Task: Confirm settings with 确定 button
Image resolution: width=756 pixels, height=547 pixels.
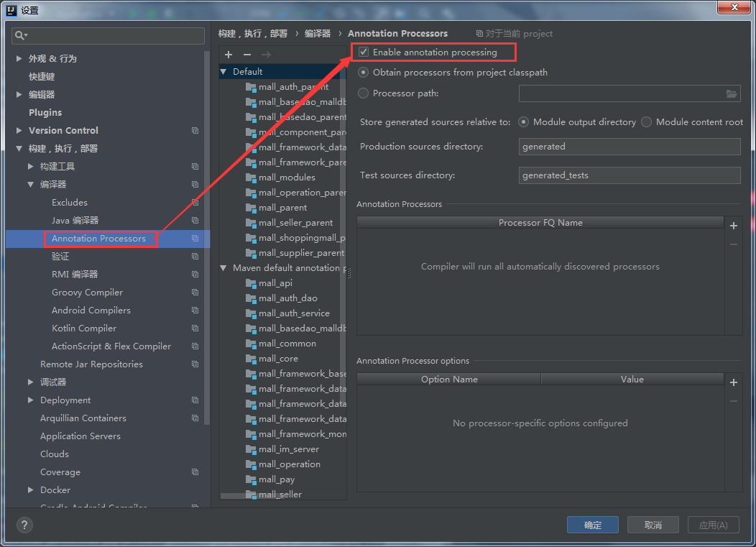Action: tap(592, 525)
